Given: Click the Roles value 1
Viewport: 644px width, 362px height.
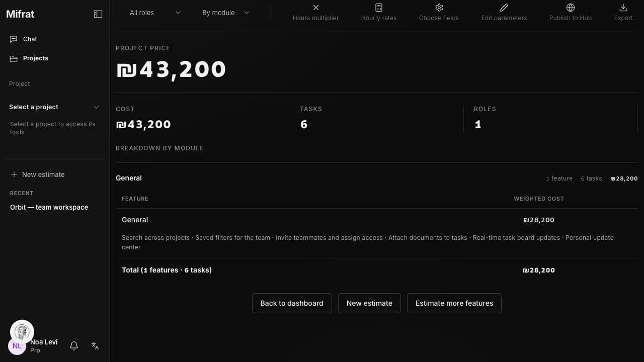Looking at the screenshot, I should click(x=478, y=124).
